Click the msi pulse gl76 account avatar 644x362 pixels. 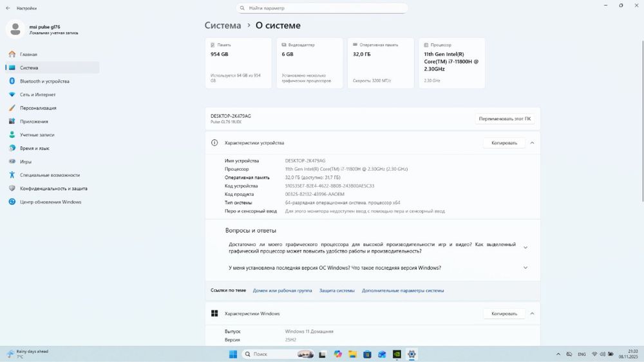click(15, 29)
